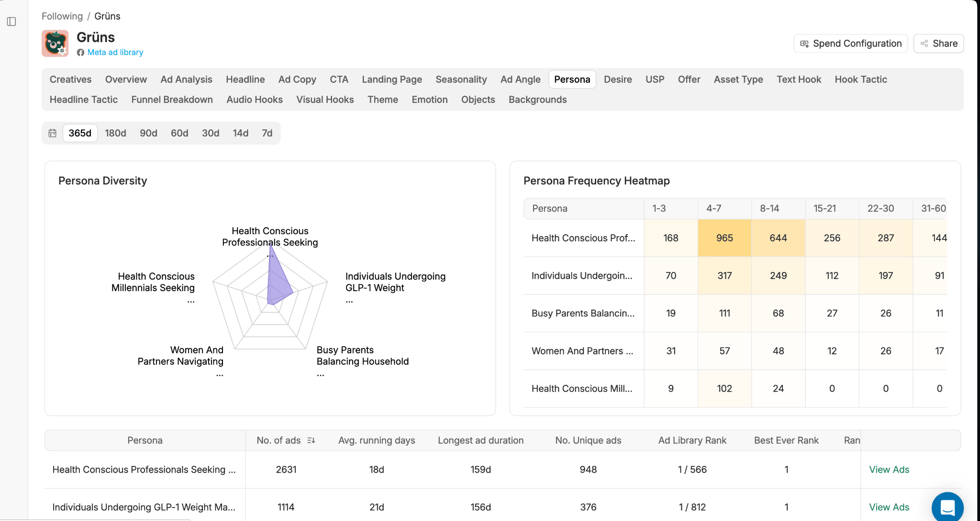Select the 365d date range

click(x=80, y=133)
